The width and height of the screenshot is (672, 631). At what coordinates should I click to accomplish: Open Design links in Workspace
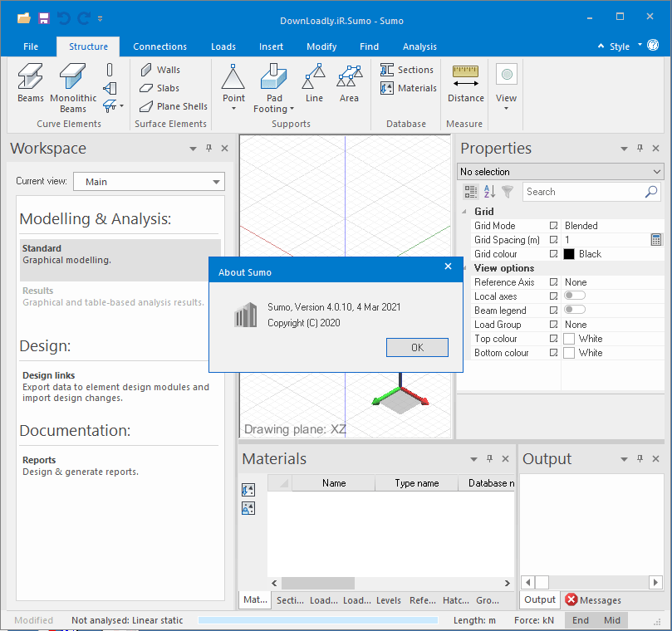coord(115,386)
